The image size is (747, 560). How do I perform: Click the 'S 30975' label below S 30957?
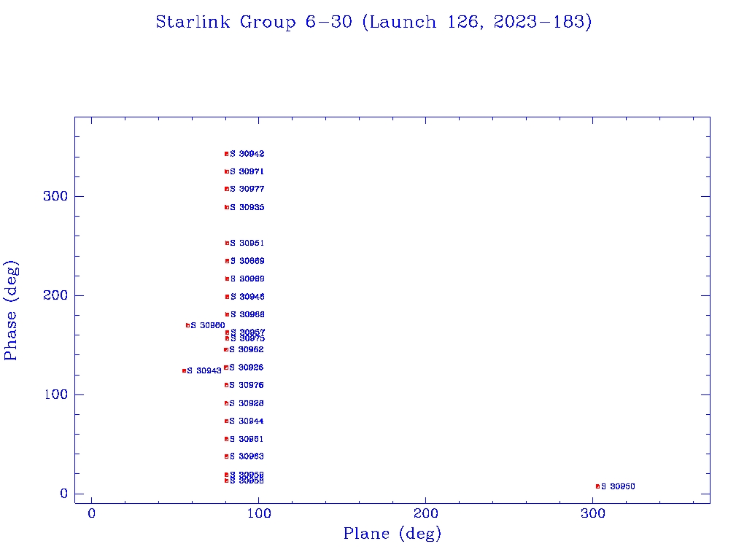248,338
